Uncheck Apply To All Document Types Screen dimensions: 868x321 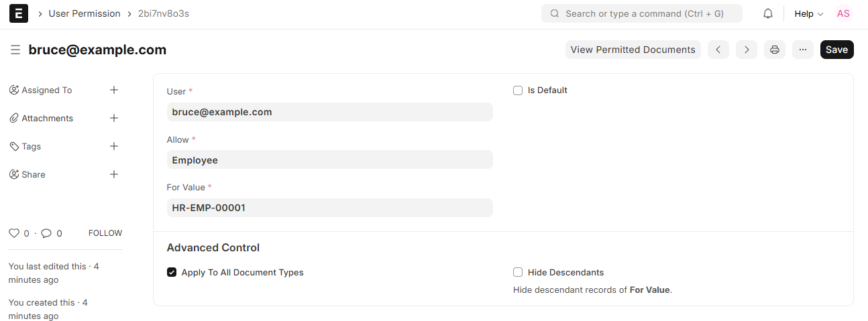click(x=172, y=273)
